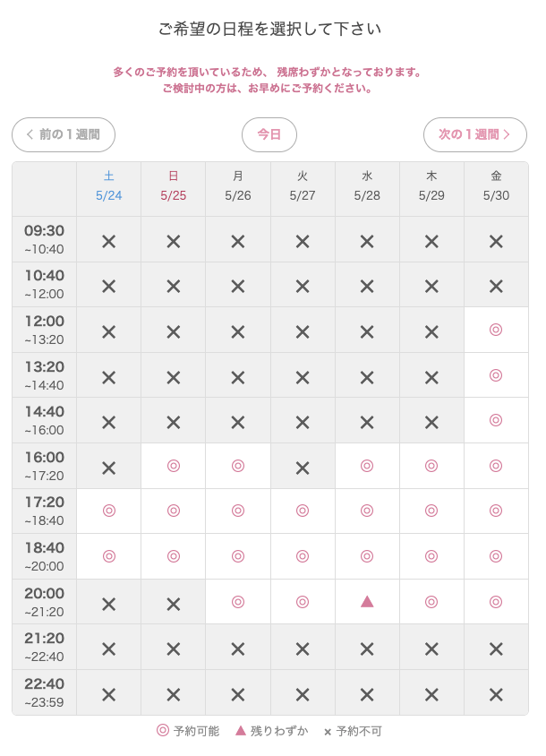Go to next week (次の1週間)
This screenshot has width=546, height=756.
[x=474, y=134]
